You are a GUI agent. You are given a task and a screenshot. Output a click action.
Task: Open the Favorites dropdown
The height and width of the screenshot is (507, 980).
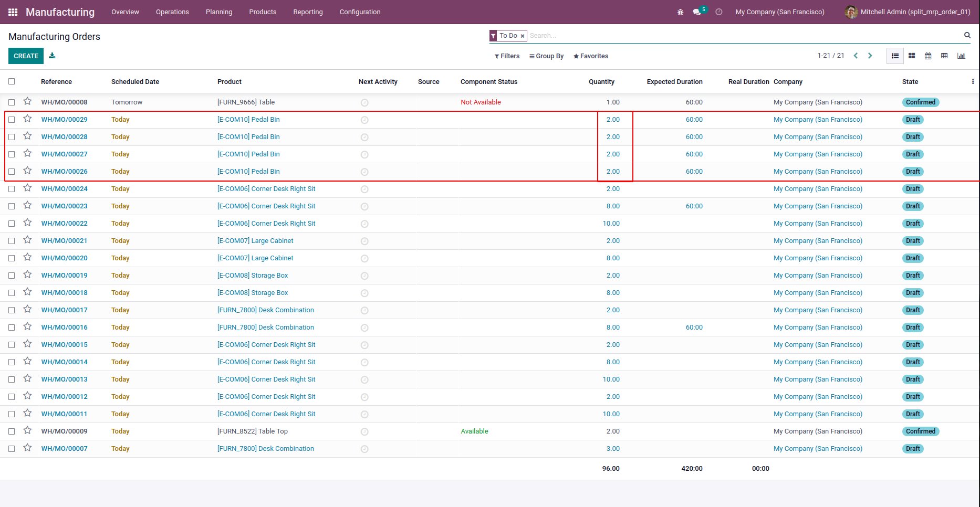(591, 56)
